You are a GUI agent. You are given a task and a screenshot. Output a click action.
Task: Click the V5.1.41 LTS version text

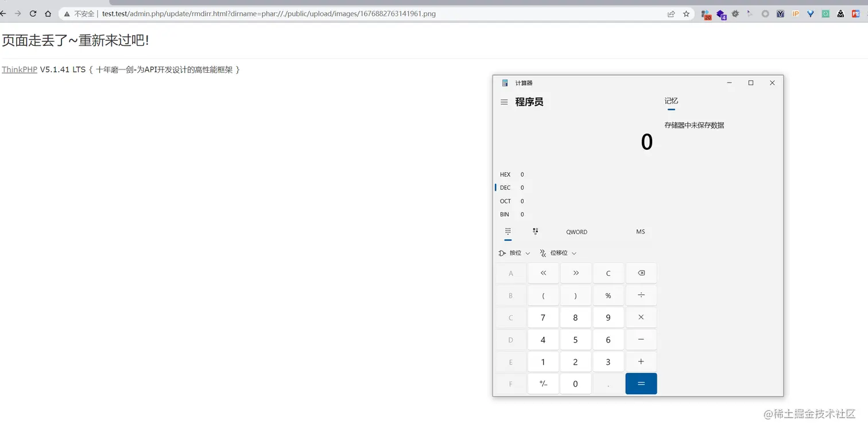tap(63, 69)
